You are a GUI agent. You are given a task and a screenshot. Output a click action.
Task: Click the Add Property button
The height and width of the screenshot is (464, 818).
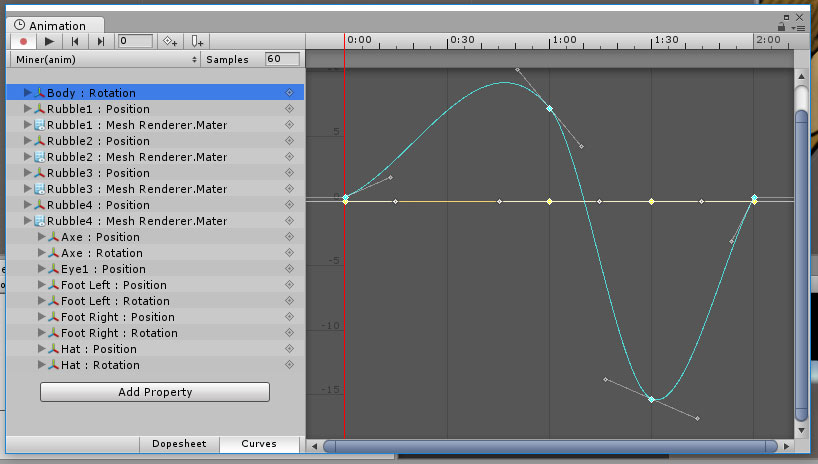click(155, 392)
